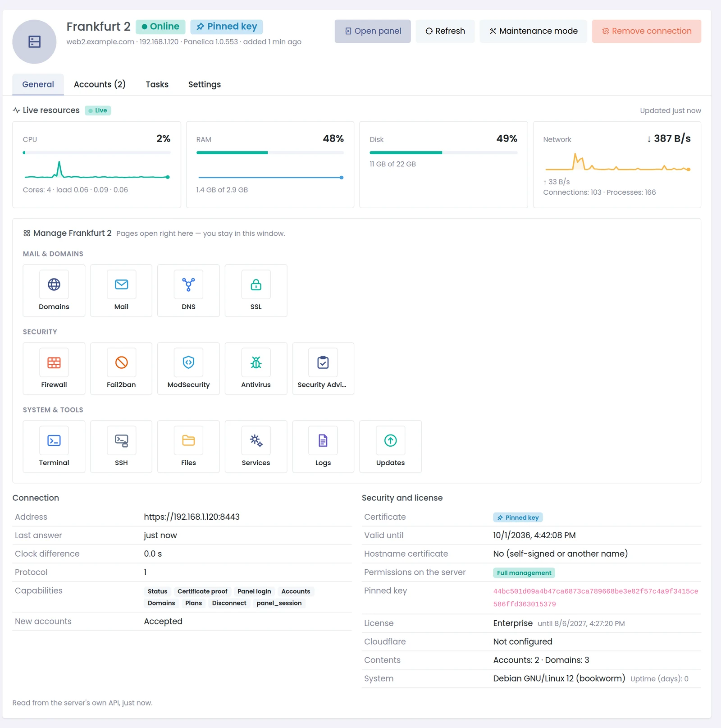721x728 pixels.
Task: Click the Status capability tag
Action: tap(157, 591)
